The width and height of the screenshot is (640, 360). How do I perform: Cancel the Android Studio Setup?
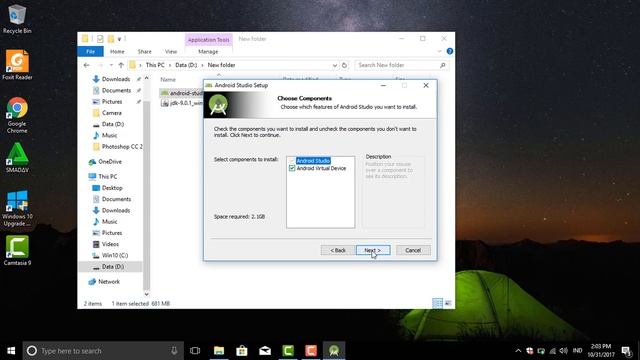[x=413, y=250]
